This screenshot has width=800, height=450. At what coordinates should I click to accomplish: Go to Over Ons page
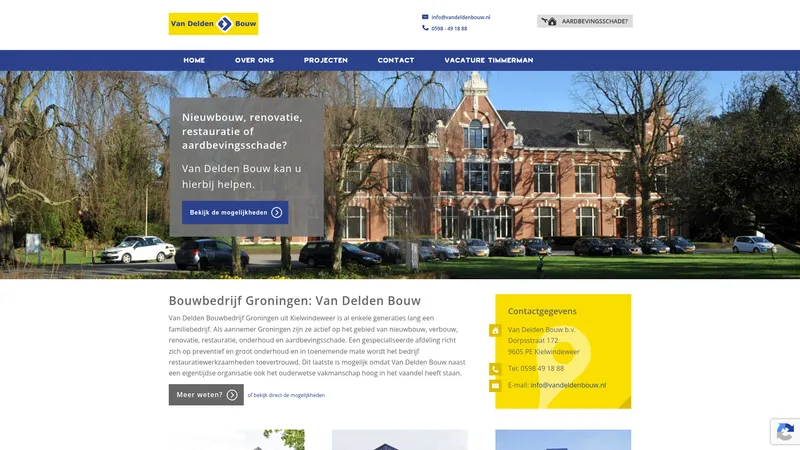point(254,60)
